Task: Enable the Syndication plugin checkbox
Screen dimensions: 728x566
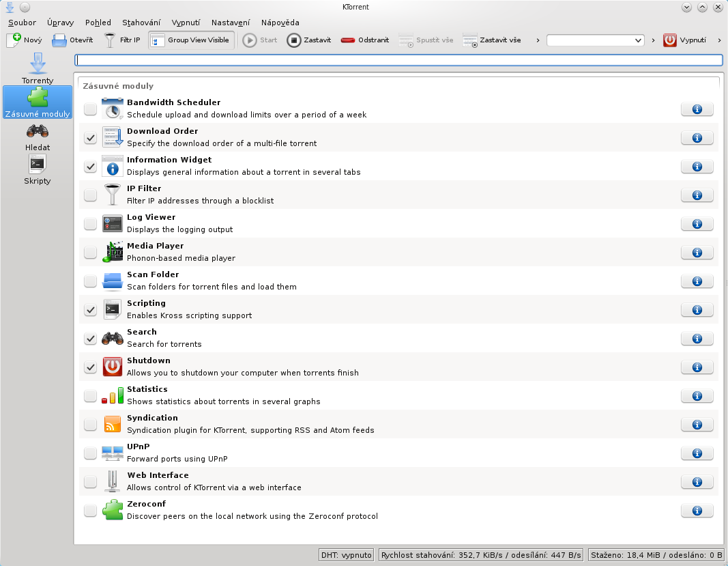Action: 90,425
